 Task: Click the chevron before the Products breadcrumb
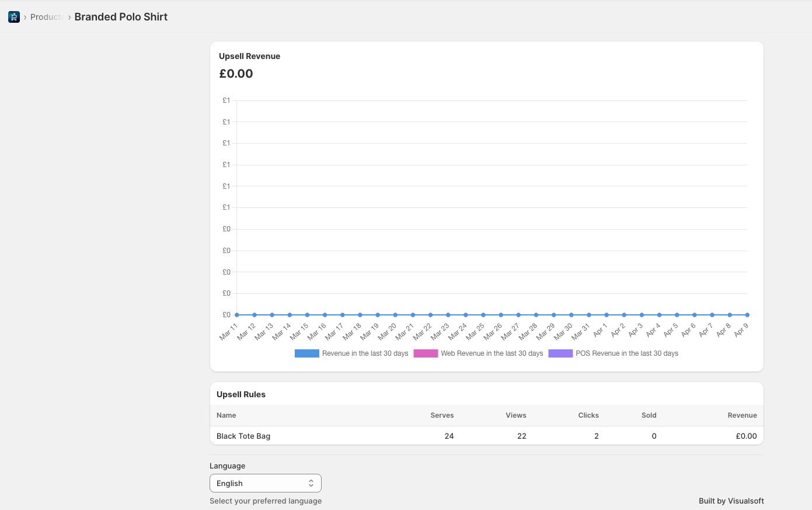pyautogui.click(x=25, y=17)
